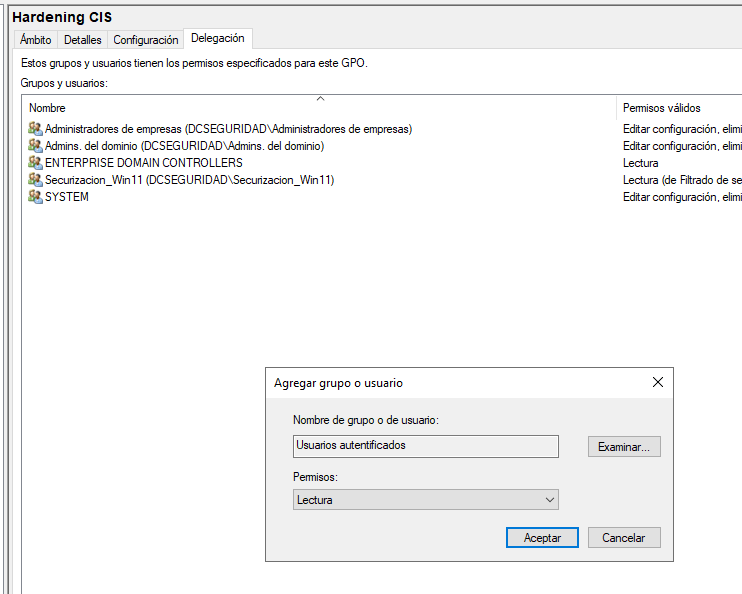Click the Administradores de empresas group icon

point(35,129)
